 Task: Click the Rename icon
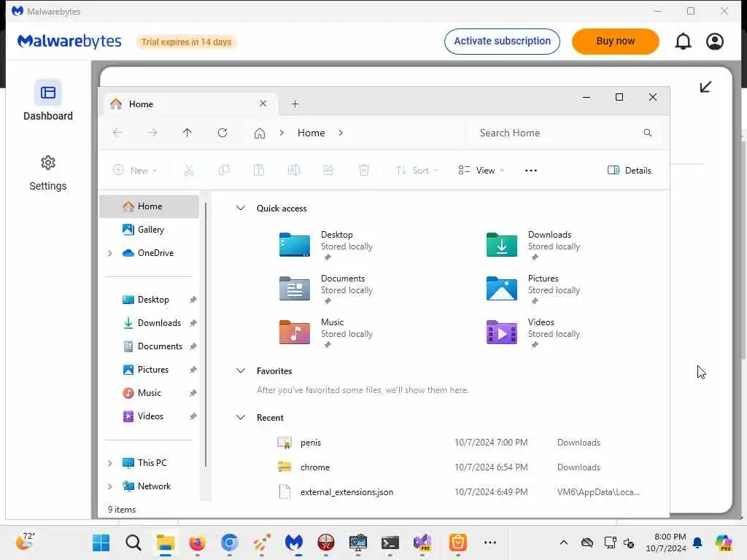pyautogui.click(x=294, y=171)
